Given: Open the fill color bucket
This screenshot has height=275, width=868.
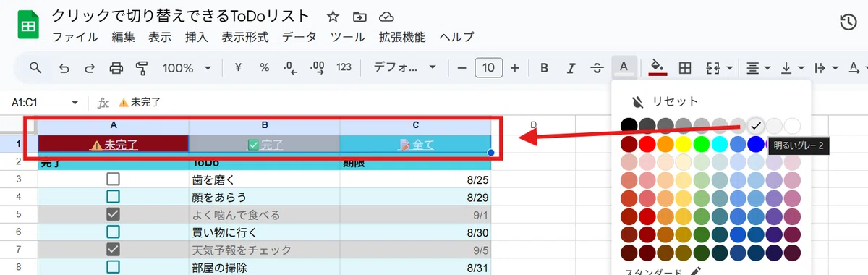Looking at the screenshot, I should tap(657, 67).
